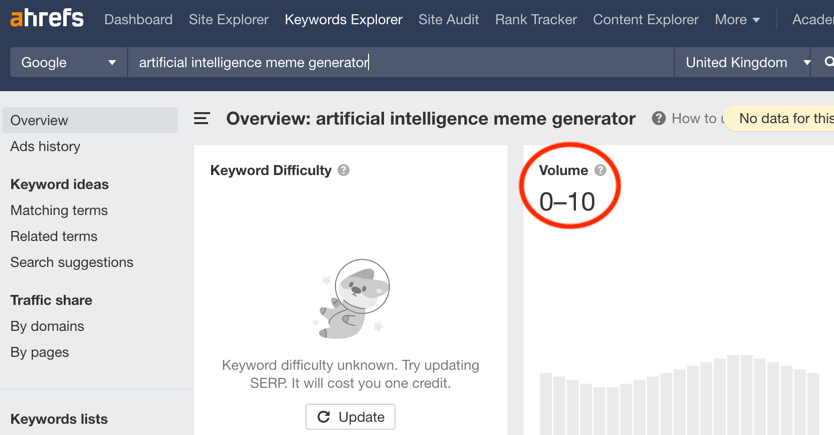Image resolution: width=834 pixels, height=435 pixels.
Task: Open the United Kingdom country dropdown
Action: pyautogui.click(x=747, y=62)
